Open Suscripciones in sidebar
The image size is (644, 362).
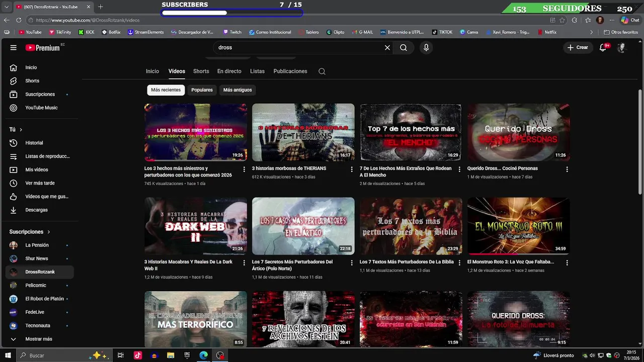coord(39,94)
